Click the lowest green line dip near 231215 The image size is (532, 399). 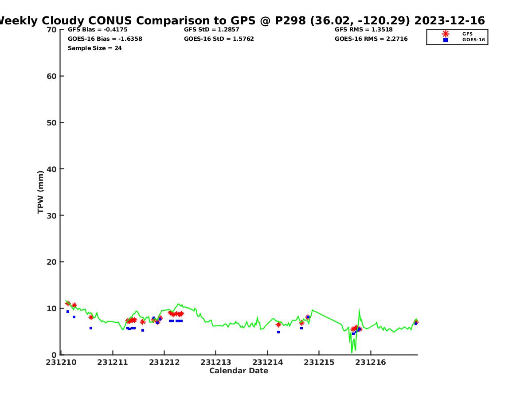tap(352, 352)
